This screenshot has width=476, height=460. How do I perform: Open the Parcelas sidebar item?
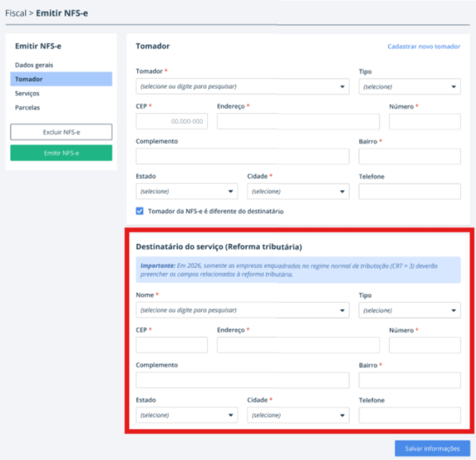(27, 107)
